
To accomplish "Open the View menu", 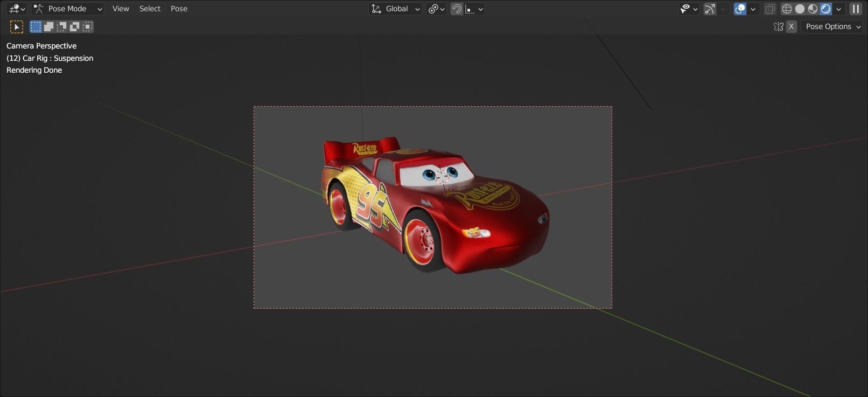I will 121,9.
